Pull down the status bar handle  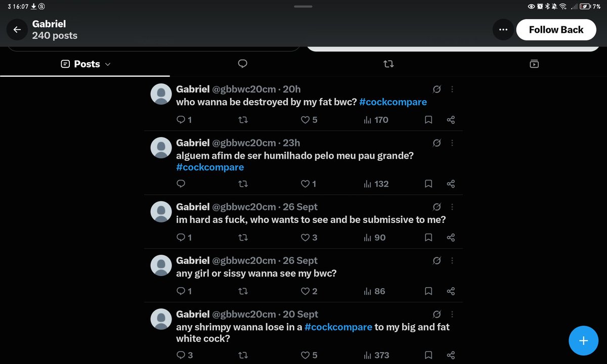pos(303,6)
